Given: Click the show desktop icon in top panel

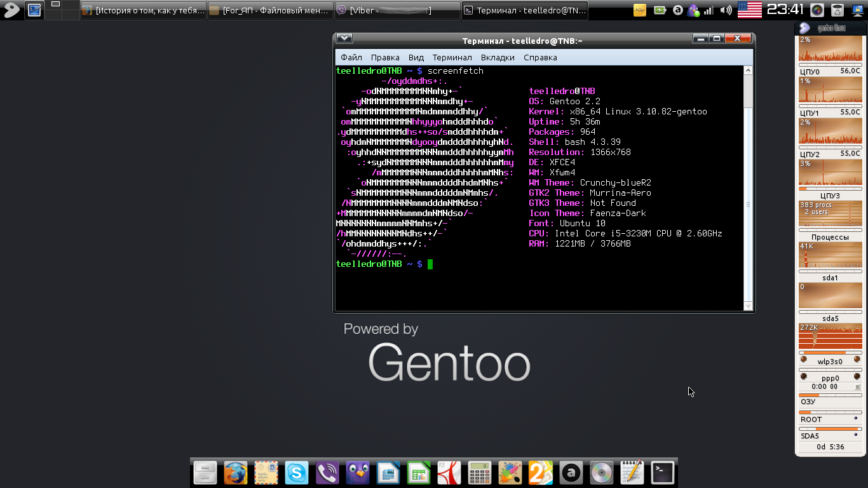Looking at the screenshot, I should [34, 10].
